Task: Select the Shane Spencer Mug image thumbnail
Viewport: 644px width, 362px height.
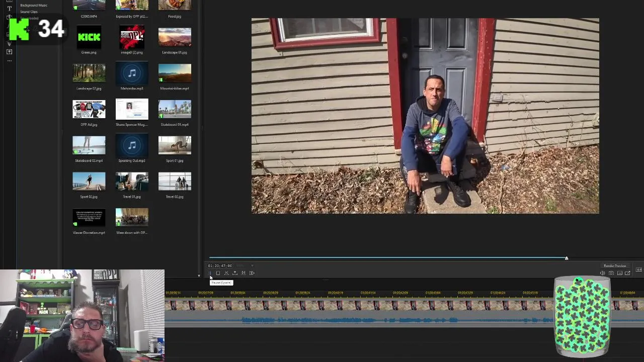Action: coord(132,110)
